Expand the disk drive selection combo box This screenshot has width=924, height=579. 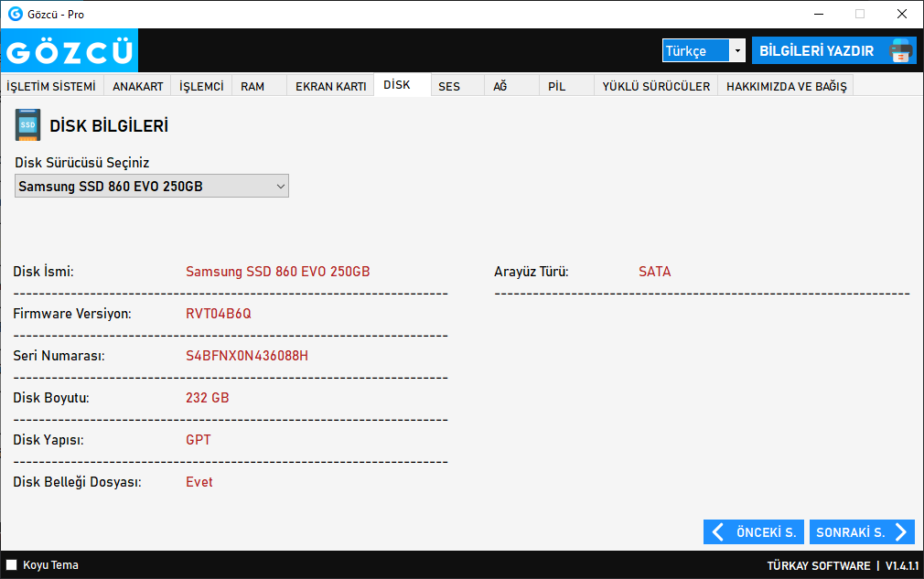[x=152, y=186]
